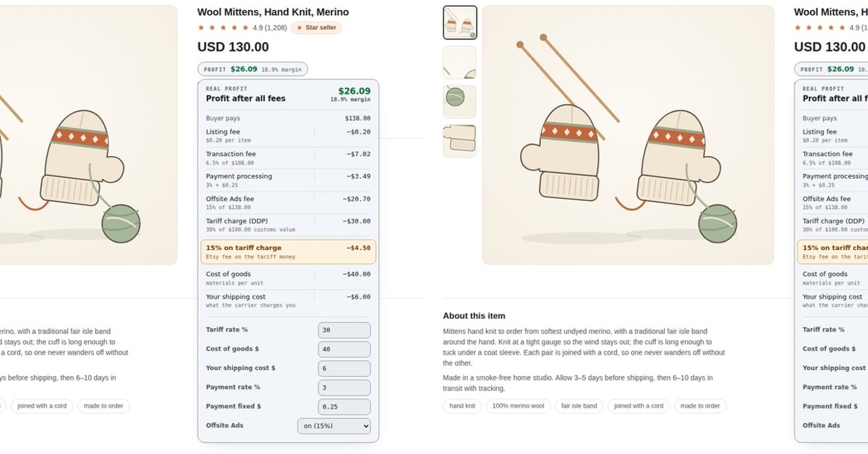Select the fourth thumbnail showing the cuff
The image size is (868, 454).
click(459, 141)
